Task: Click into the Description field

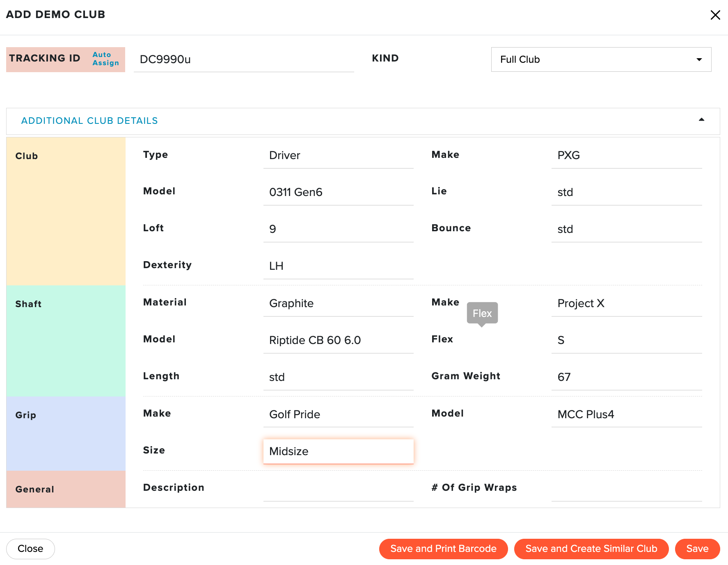Action: pyautogui.click(x=338, y=489)
